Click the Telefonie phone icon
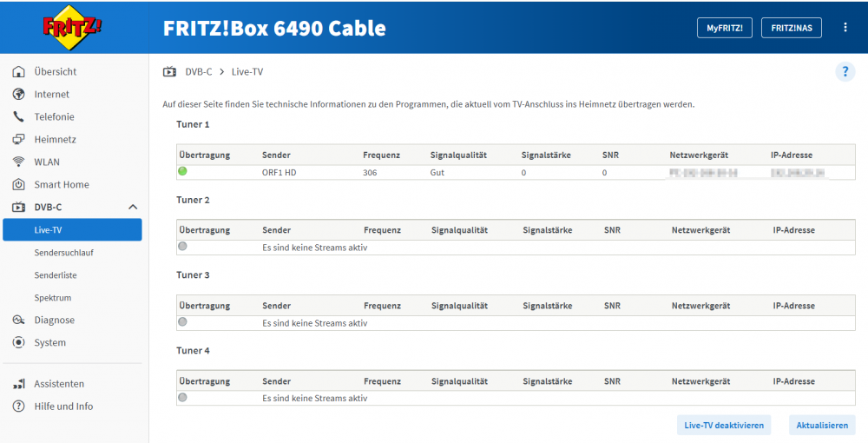Viewport: 868px width, 443px height. tap(18, 117)
